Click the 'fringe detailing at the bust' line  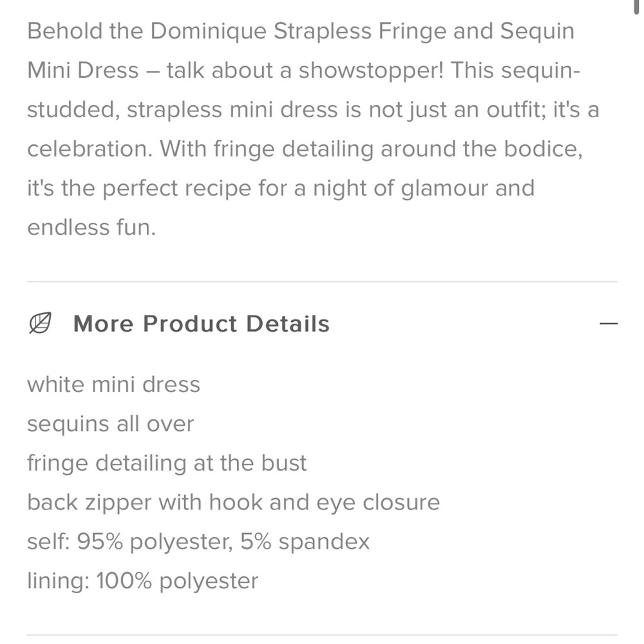167,463
